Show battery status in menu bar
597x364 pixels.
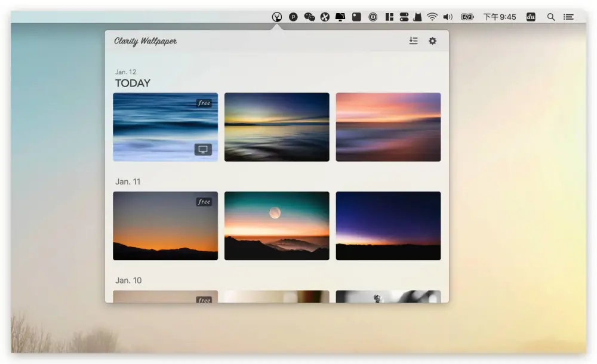click(x=467, y=17)
